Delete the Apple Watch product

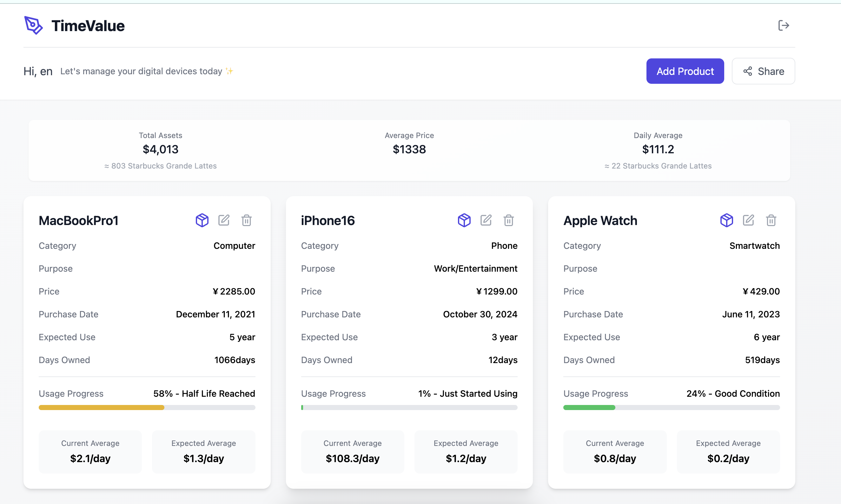(771, 220)
